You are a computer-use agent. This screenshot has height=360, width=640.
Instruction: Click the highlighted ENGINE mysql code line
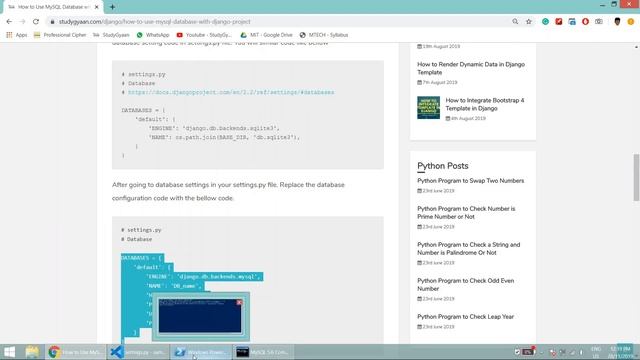coord(203,277)
